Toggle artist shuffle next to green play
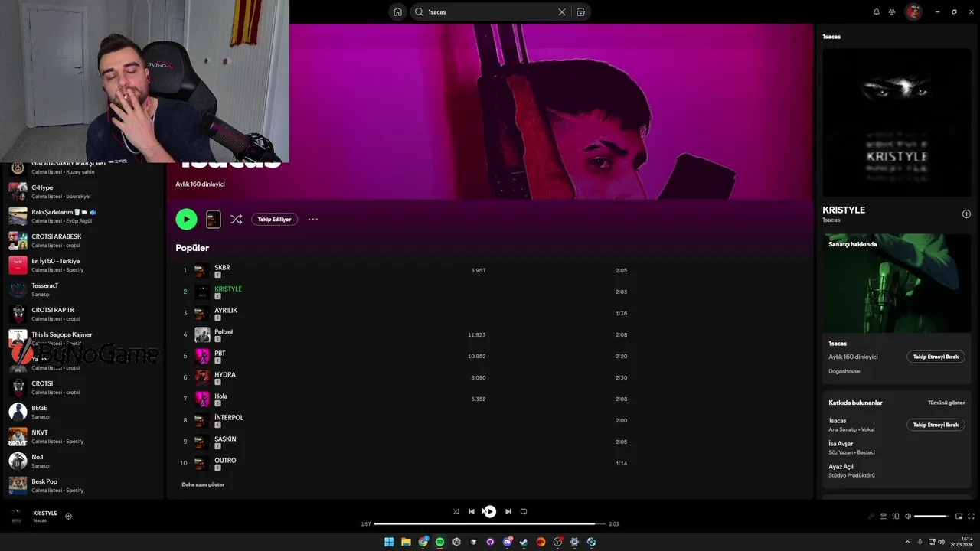The height and width of the screenshot is (551, 980). [x=236, y=219]
